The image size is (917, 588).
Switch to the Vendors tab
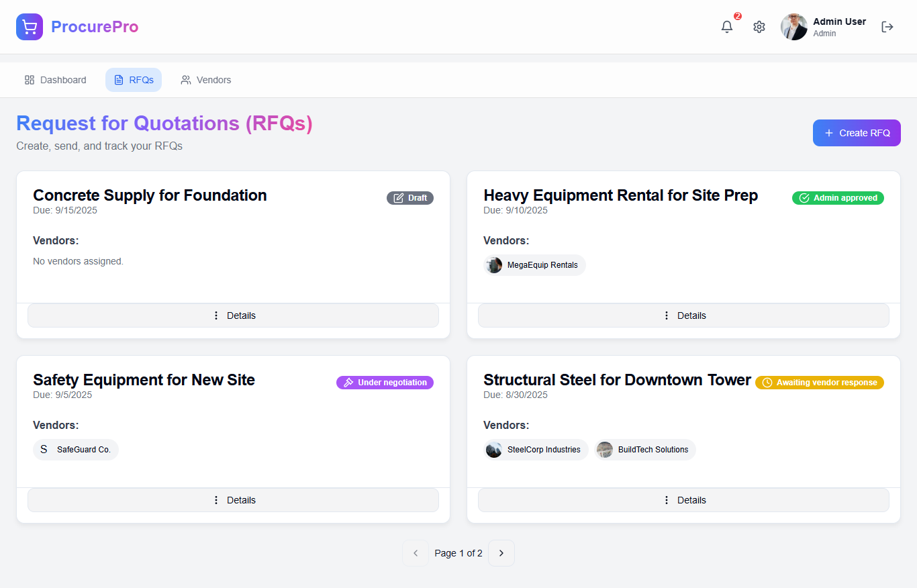pyautogui.click(x=206, y=80)
